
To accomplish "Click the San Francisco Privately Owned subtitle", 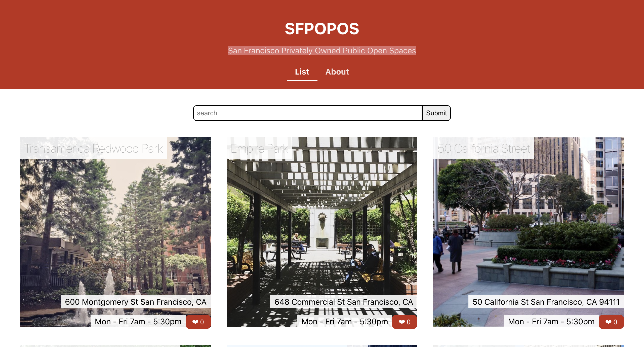I will (322, 50).
